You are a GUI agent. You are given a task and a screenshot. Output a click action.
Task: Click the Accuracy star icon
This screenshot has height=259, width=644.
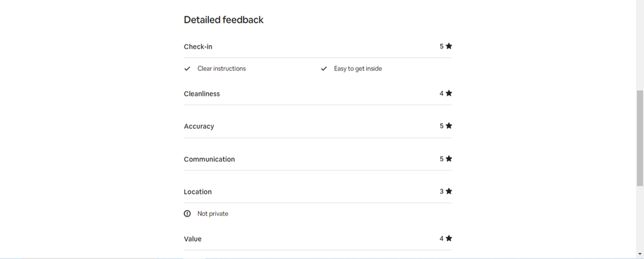[x=449, y=126]
